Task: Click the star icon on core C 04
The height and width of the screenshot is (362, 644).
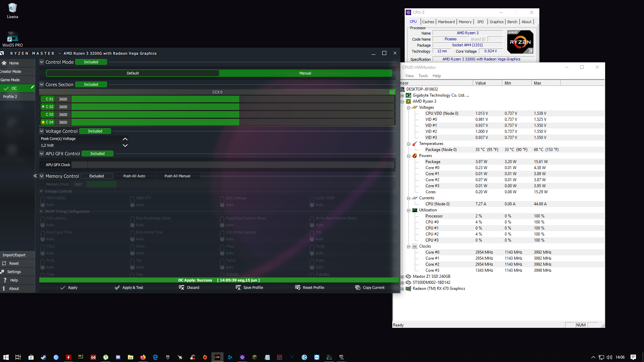Action: (x=43, y=122)
